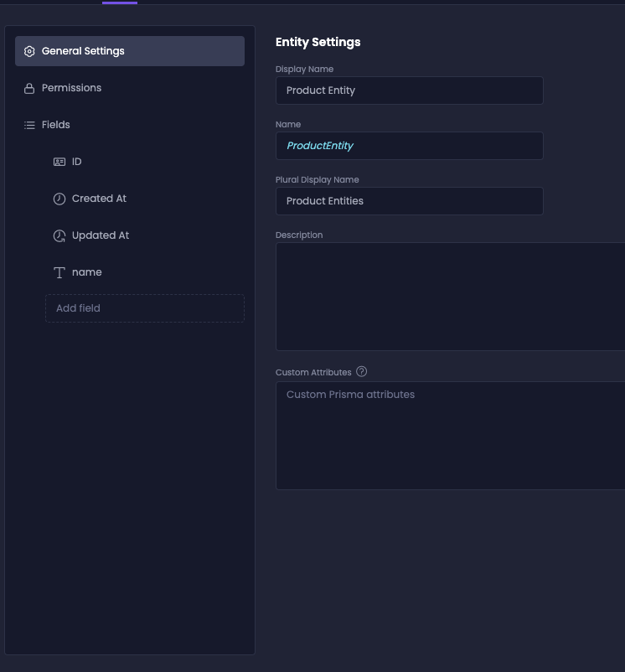Select the name field entry

click(145, 272)
